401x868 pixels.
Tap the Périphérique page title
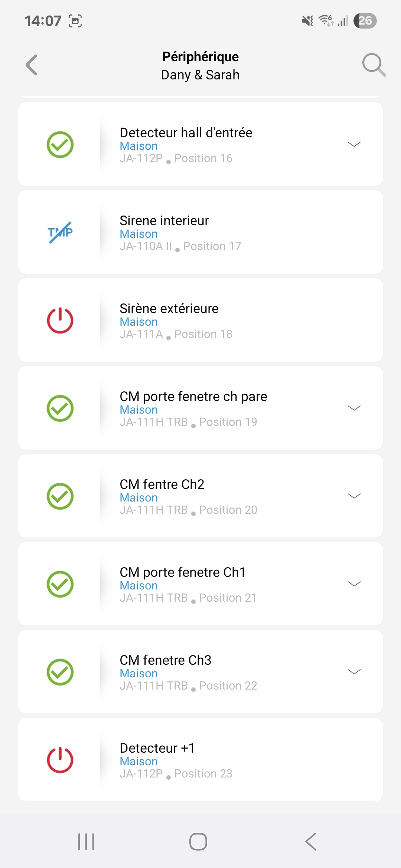pyautogui.click(x=200, y=57)
